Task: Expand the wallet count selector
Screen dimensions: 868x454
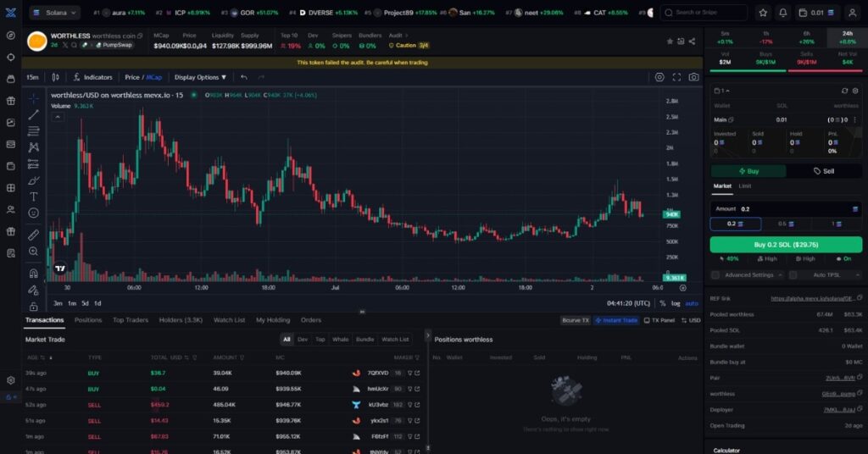Action: point(722,91)
